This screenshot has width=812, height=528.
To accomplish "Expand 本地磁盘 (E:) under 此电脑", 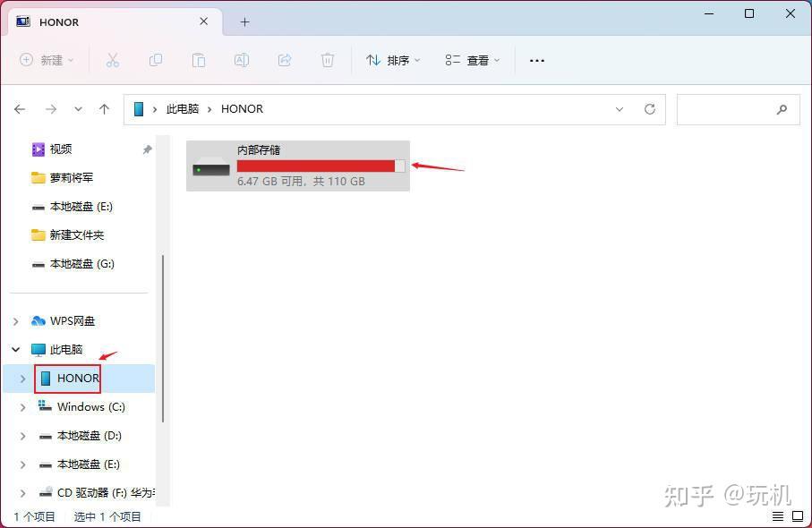I will [x=22, y=464].
